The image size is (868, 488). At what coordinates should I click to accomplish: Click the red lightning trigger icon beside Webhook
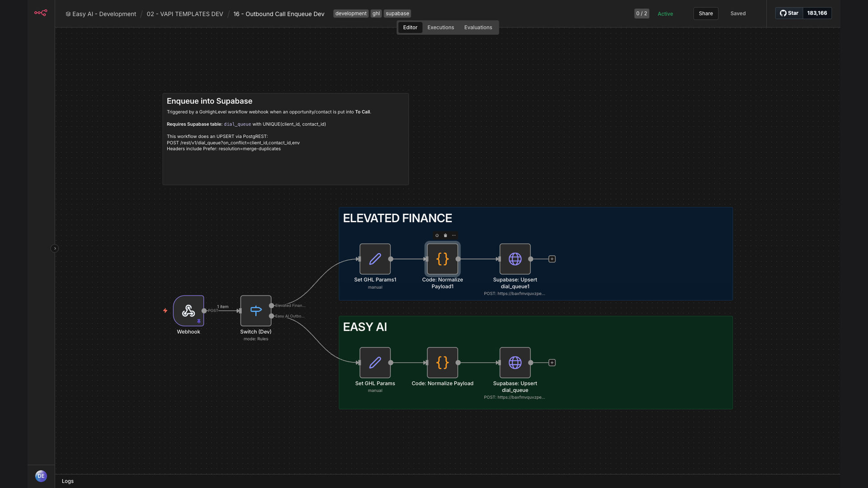click(165, 310)
